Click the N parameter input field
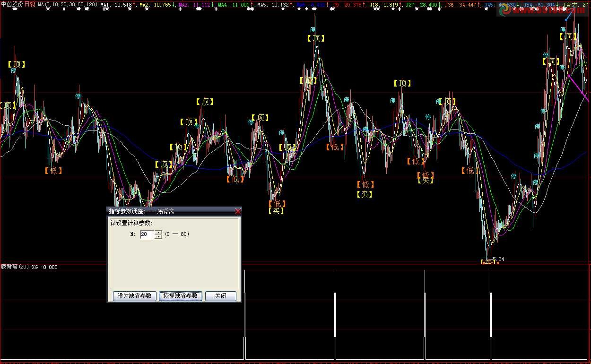This screenshot has height=364, width=591. click(x=147, y=234)
